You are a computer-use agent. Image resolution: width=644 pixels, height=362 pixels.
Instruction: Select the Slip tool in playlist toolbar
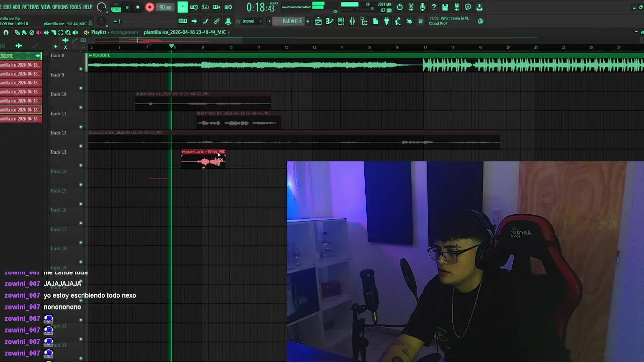coord(46,32)
